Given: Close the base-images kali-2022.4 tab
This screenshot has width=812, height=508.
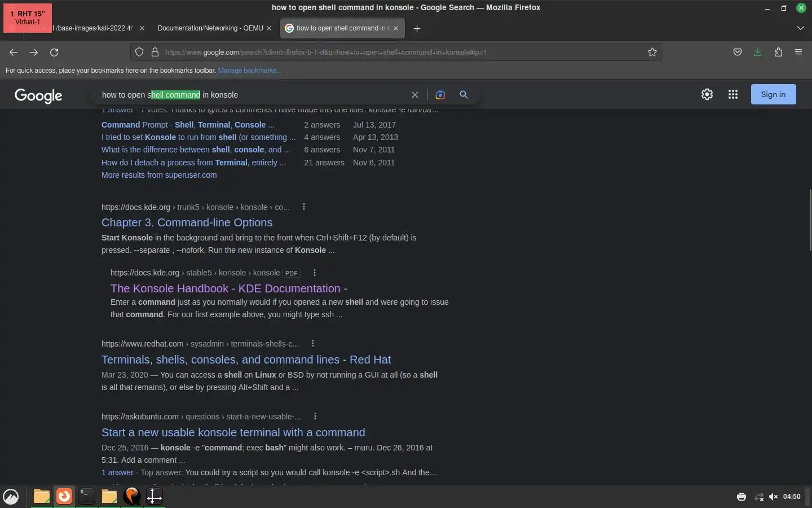Looking at the screenshot, I should [142, 28].
